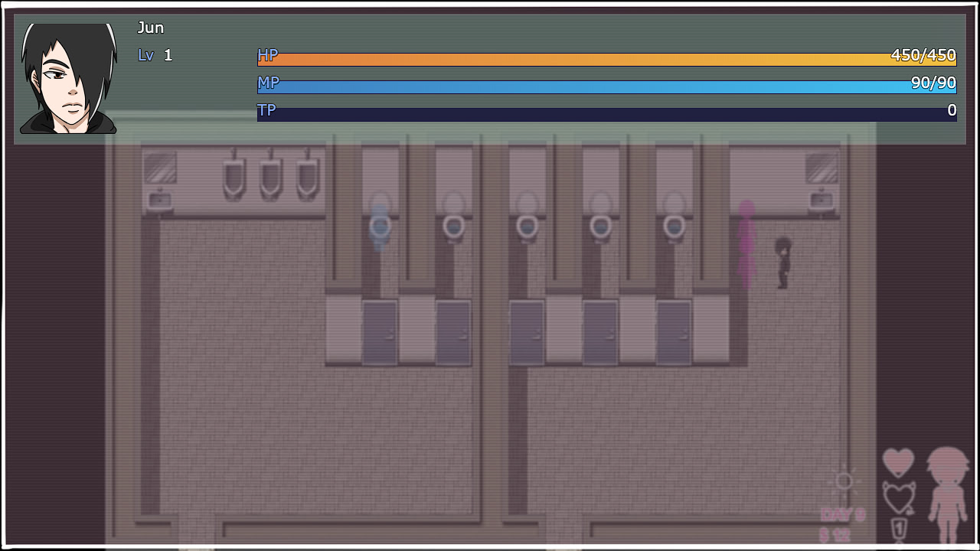This screenshot has height=551, width=980.
Task: Click the sun daytime icon
Action: click(844, 481)
